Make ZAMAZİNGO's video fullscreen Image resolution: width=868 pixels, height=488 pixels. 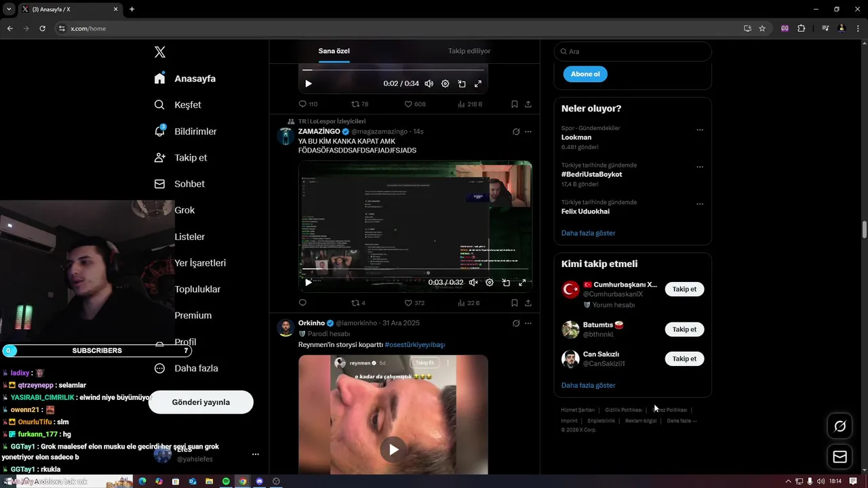(x=522, y=282)
